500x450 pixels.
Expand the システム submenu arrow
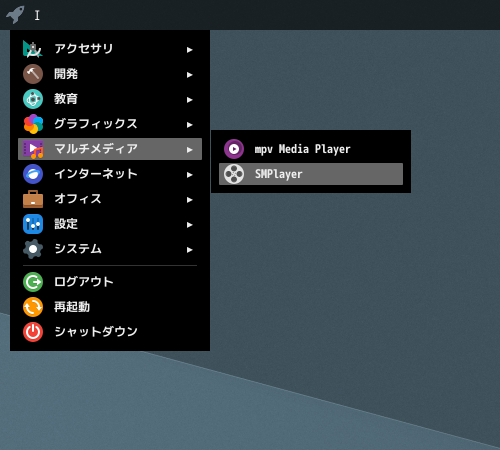pyautogui.click(x=190, y=250)
